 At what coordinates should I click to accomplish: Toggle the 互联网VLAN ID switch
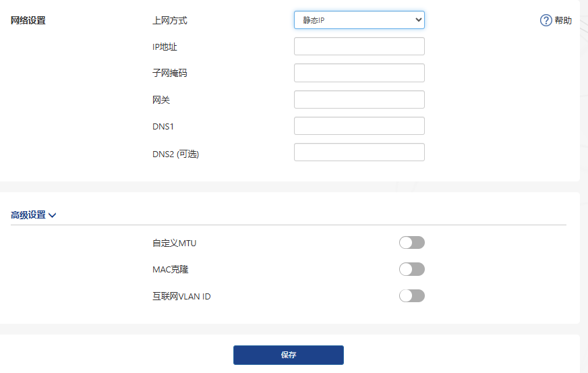[411, 295]
